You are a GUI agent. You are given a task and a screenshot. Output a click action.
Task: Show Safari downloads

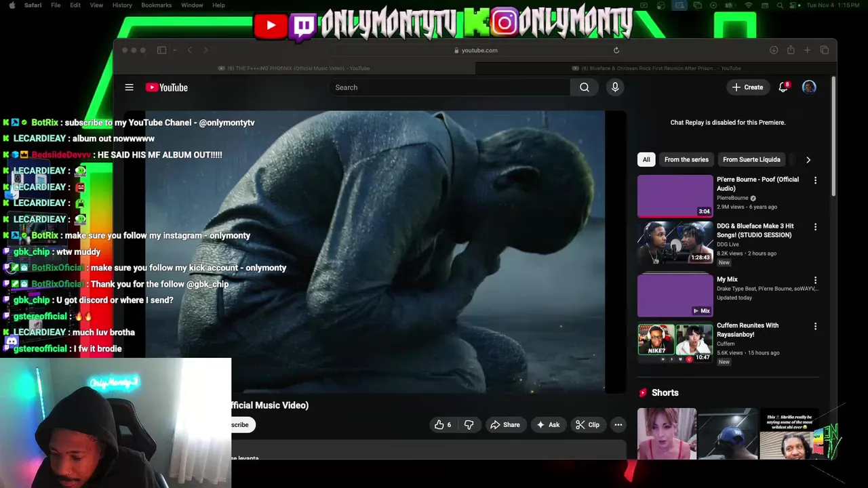pyautogui.click(x=774, y=50)
